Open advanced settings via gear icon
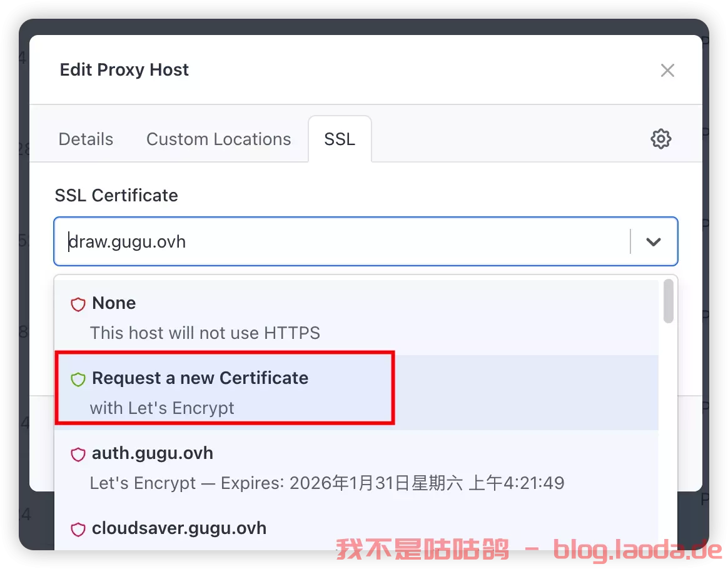 (660, 139)
